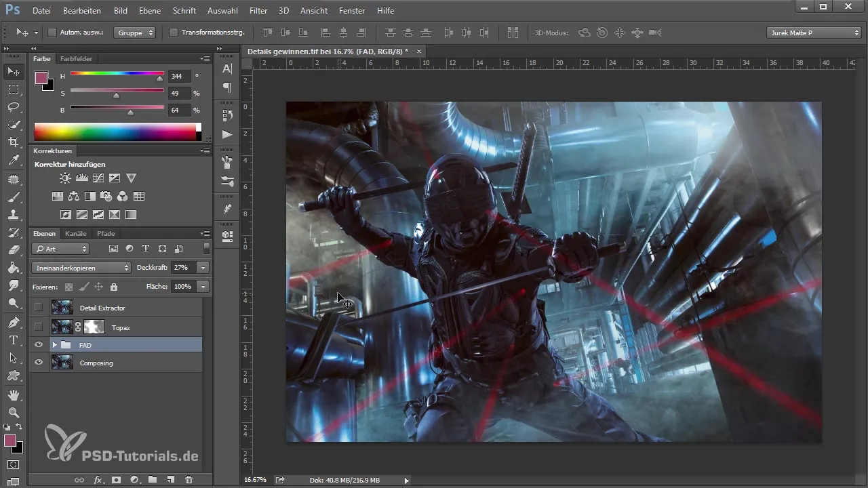The image size is (868, 488).
Task: Add a Channel Mixer adjustment
Action: pyautogui.click(x=123, y=197)
